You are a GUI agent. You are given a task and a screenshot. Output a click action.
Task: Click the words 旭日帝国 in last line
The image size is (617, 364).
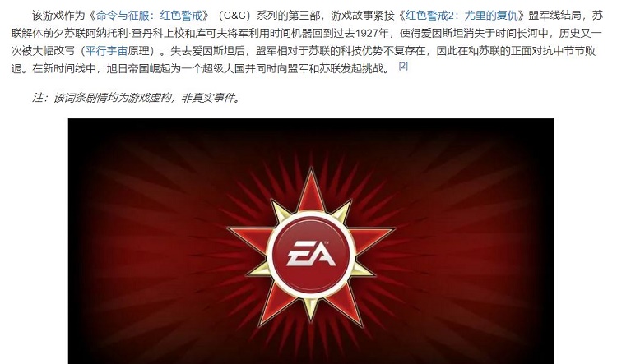coord(128,68)
